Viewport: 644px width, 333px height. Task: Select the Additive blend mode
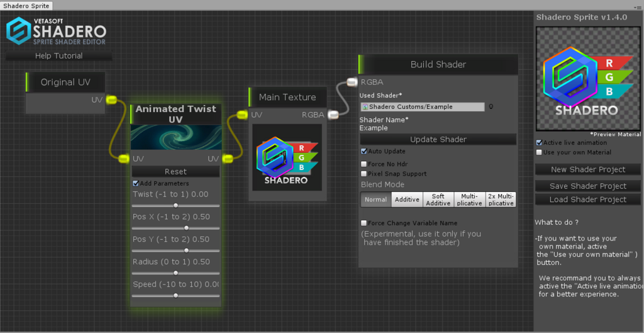point(407,200)
